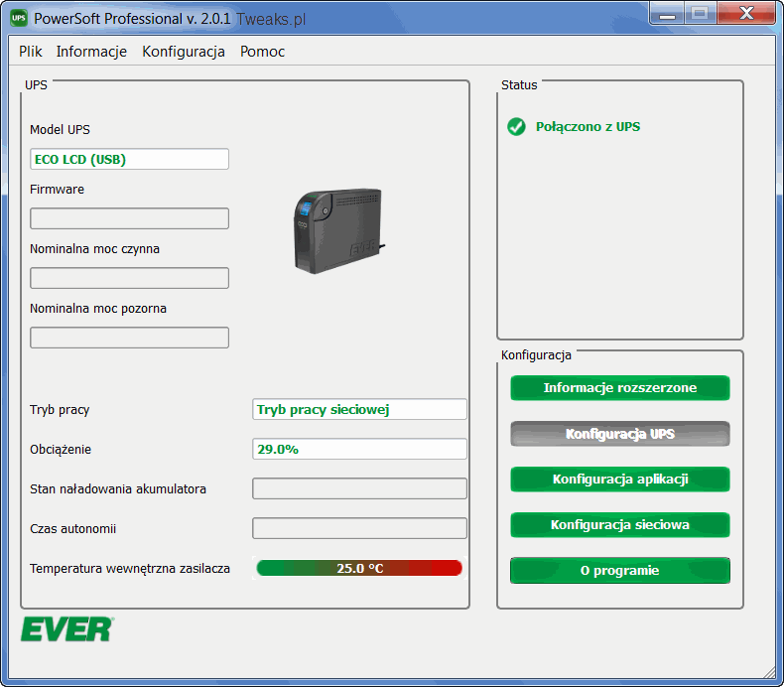Image resolution: width=784 pixels, height=687 pixels.
Task: Click the Tryb pracy sieciowej field
Action: coord(359,409)
